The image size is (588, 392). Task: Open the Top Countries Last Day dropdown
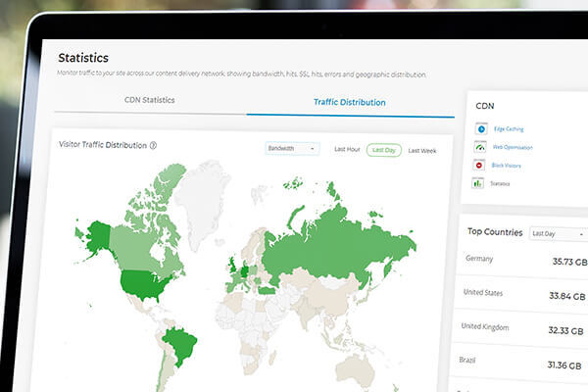pyautogui.click(x=558, y=233)
